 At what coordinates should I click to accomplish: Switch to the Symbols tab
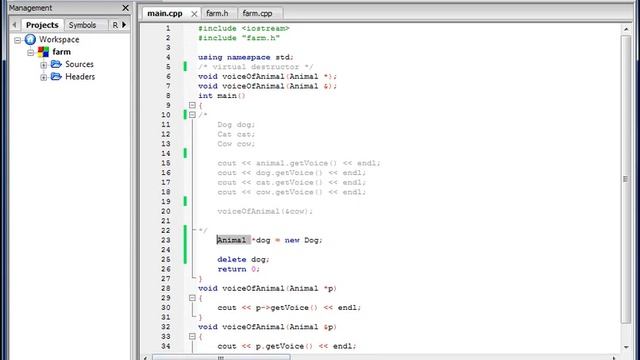pos(82,25)
